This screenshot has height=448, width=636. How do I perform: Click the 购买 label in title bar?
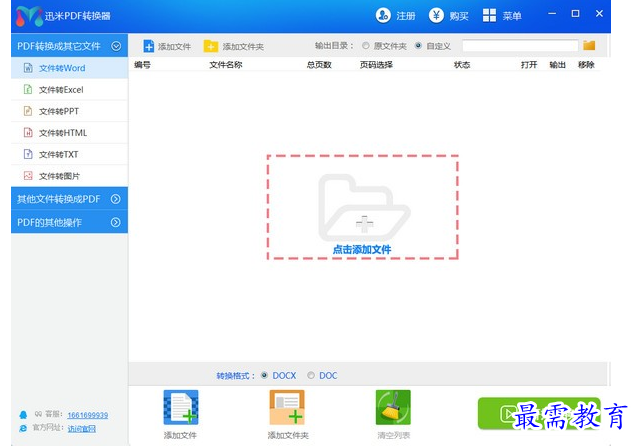(459, 16)
